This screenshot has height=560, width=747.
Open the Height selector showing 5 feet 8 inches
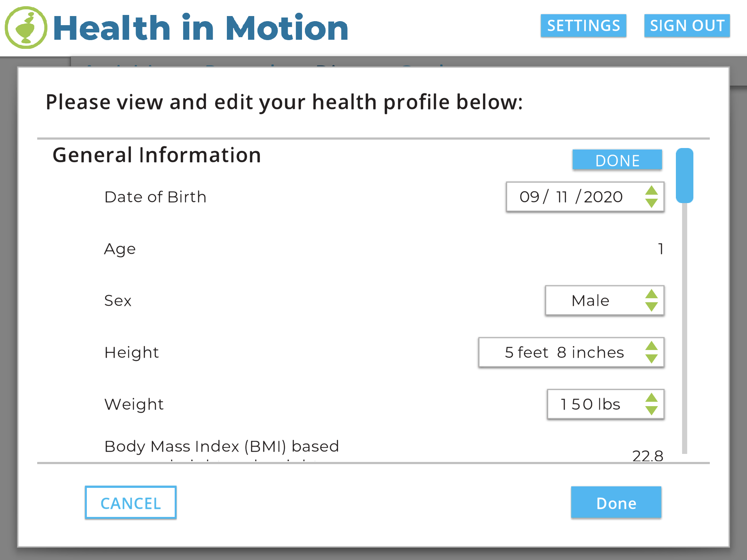[x=564, y=353]
